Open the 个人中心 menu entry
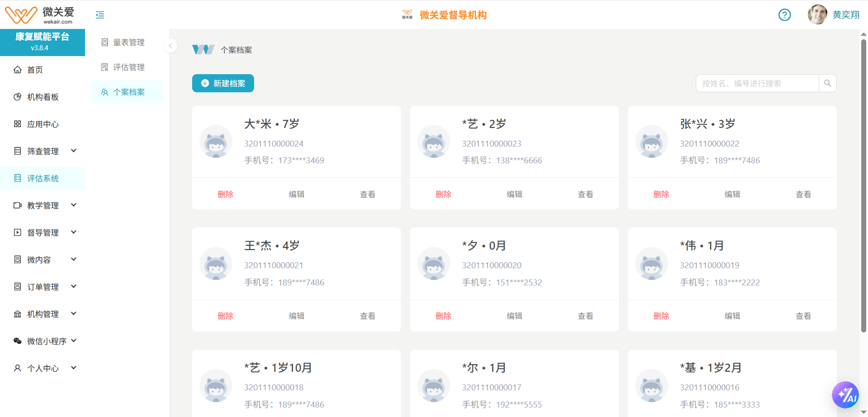This screenshot has width=868, height=417. coord(42,368)
